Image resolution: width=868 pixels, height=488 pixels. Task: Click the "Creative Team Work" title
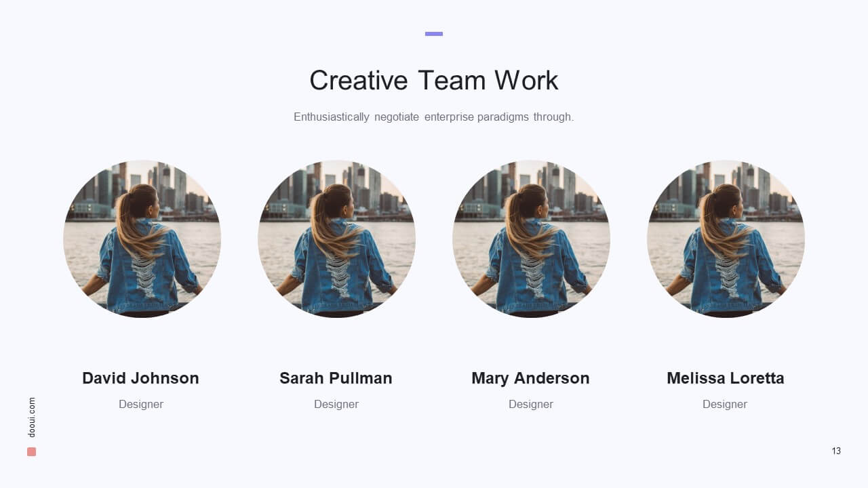pyautogui.click(x=434, y=80)
